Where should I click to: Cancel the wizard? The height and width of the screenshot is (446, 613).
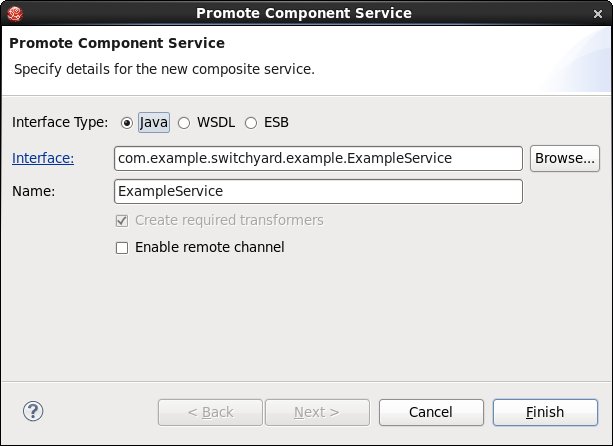click(x=431, y=412)
